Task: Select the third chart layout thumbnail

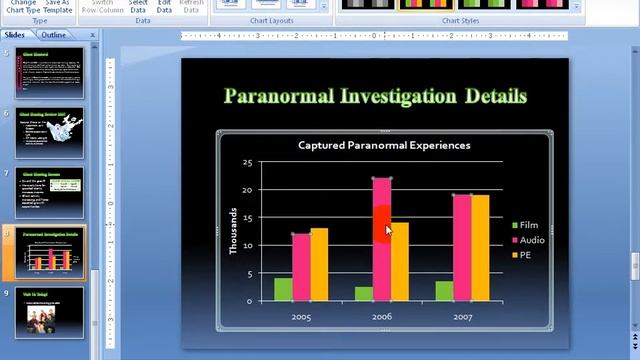Action: tap(300, 4)
